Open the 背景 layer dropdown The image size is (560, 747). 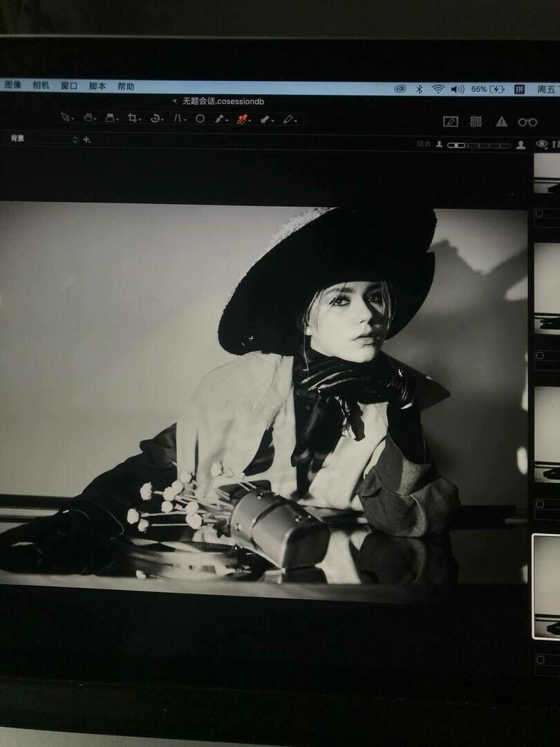44,139
